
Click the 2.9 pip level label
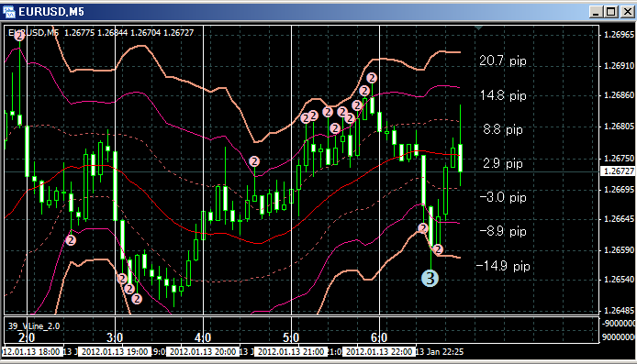tap(502, 163)
